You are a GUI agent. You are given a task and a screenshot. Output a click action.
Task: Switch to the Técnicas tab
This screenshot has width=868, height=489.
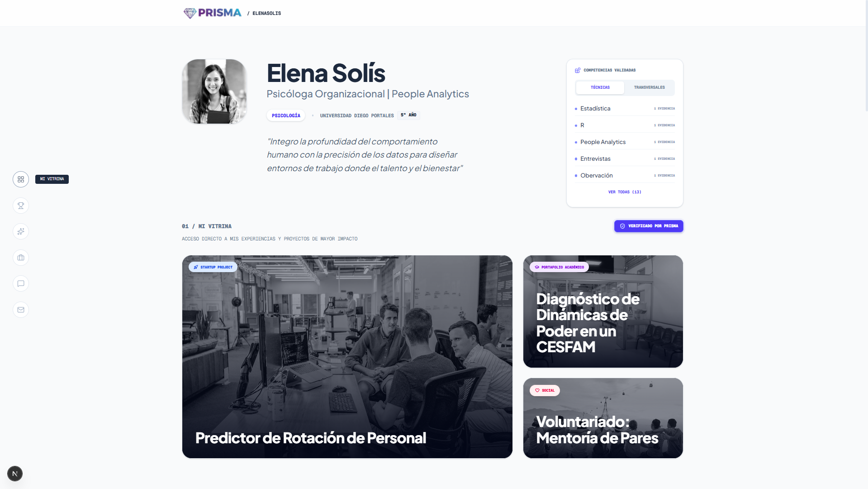[x=600, y=87]
